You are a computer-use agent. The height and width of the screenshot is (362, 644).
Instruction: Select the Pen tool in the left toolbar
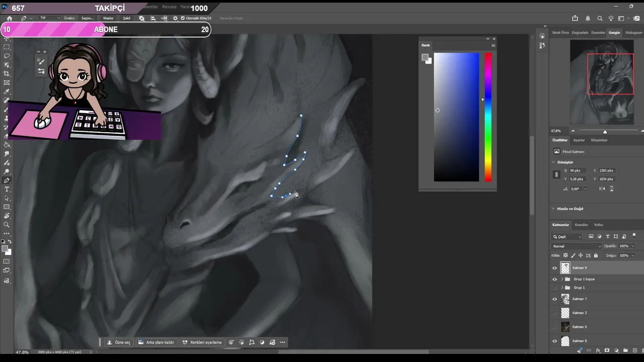pyautogui.click(x=7, y=180)
